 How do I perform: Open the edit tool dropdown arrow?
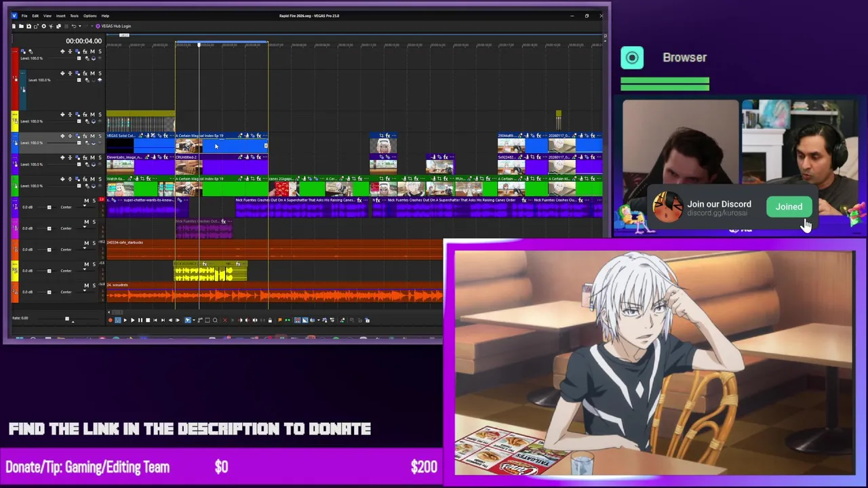pyautogui.click(x=194, y=320)
